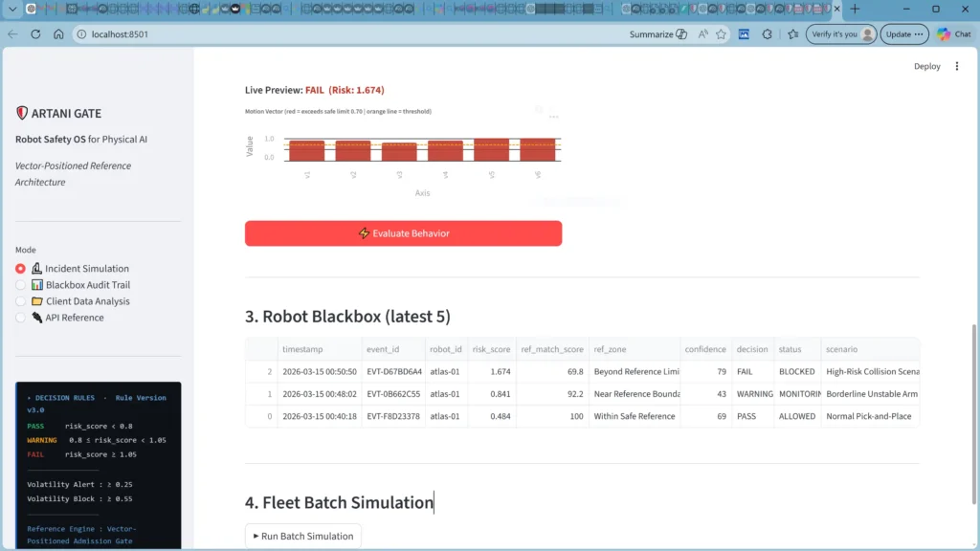Viewport: 980px width, 551px height.
Task: Click the Evaluate Behavior button
Action: tap(403, 233)
